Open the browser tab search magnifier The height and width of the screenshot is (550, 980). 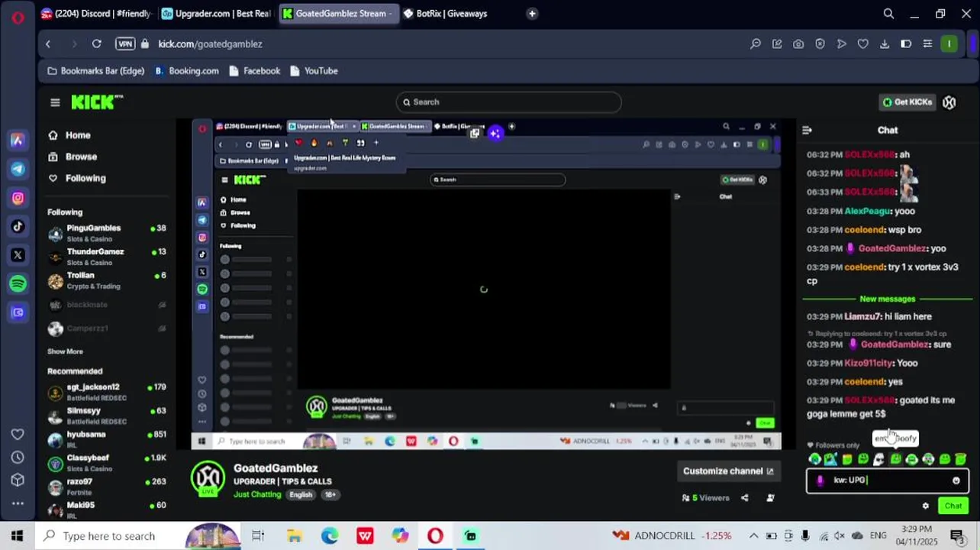[888, 14]
